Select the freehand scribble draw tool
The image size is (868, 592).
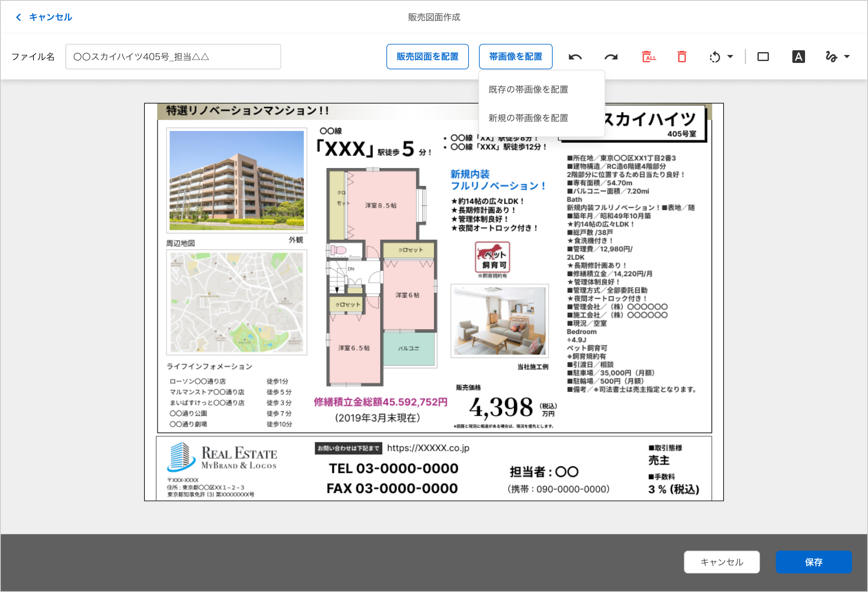point(831,57)
